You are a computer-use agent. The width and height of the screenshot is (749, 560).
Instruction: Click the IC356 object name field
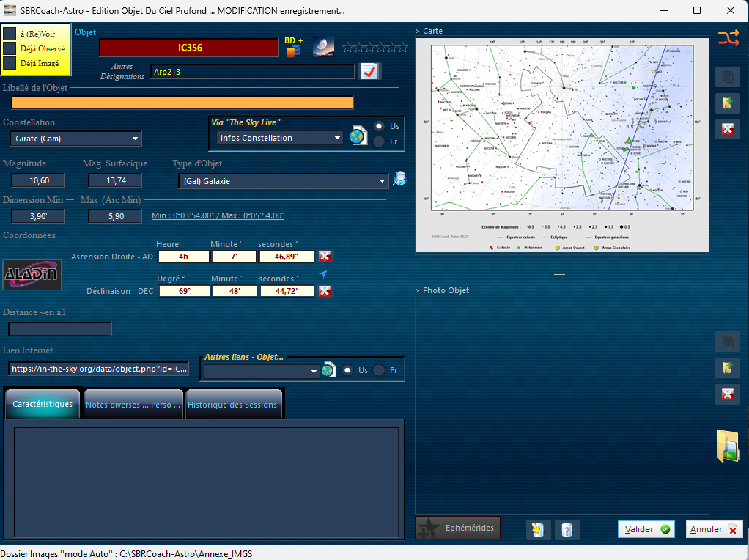point(189,48)
